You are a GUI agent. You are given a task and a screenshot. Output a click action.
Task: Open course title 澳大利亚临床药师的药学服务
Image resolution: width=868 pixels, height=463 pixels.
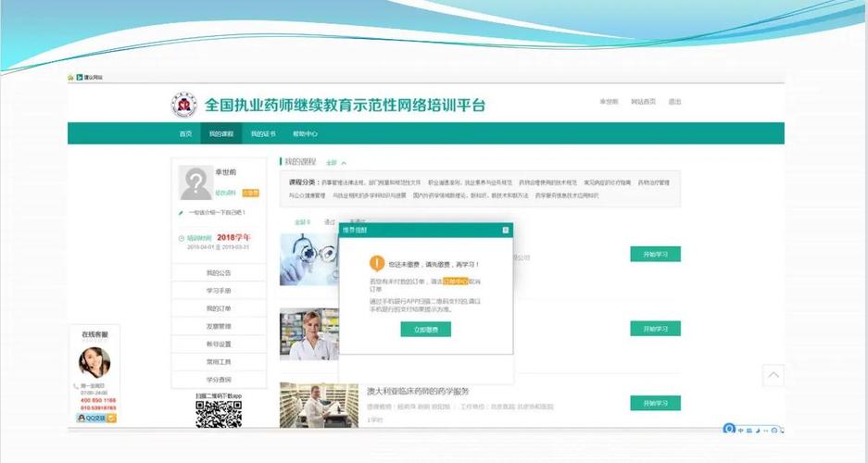pos(418,391)
